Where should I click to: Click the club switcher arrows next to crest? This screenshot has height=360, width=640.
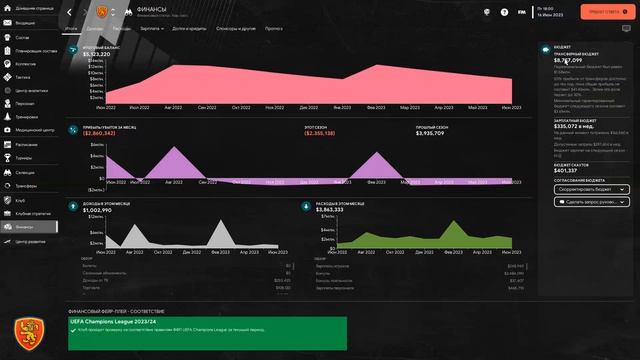click(x=113, y=12)
